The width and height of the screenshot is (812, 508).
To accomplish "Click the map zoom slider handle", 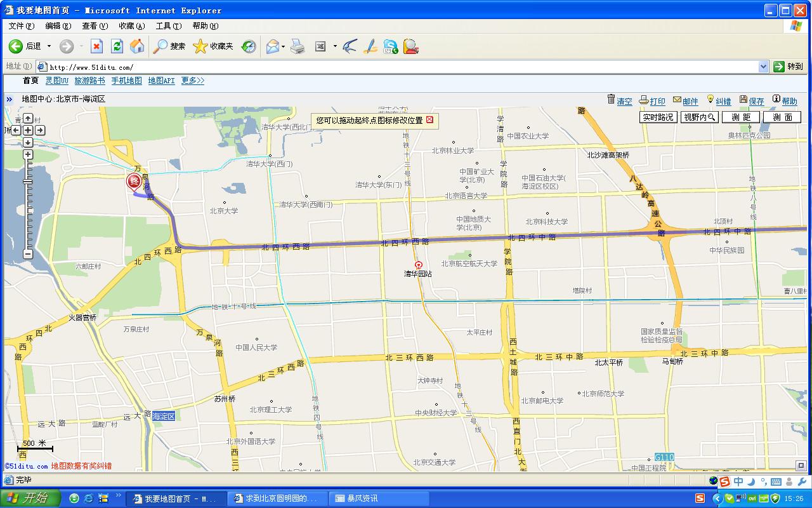I will pyautogui.click(x=28, y=182).
